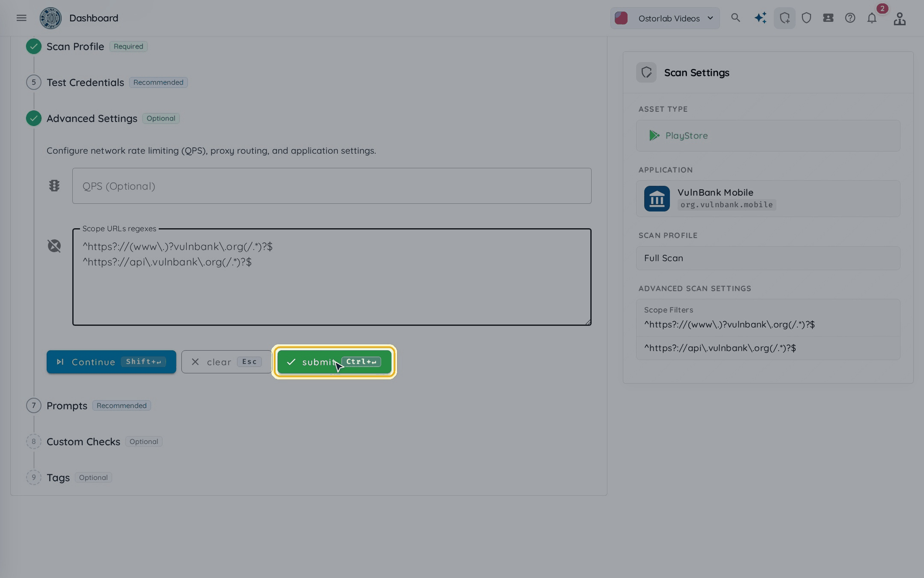Open notifications bell with 2 badge
The height and width of the screenshot is (578, 924).
872,18
